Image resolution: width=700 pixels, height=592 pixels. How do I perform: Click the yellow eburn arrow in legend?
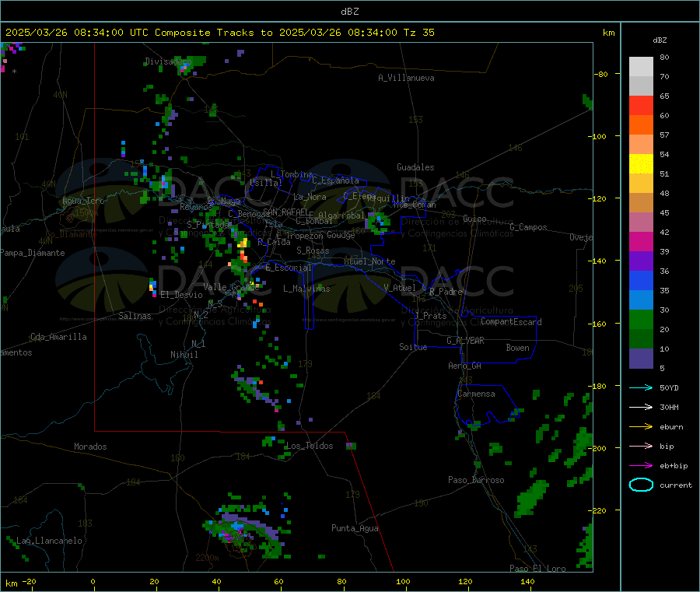point(641,427)
